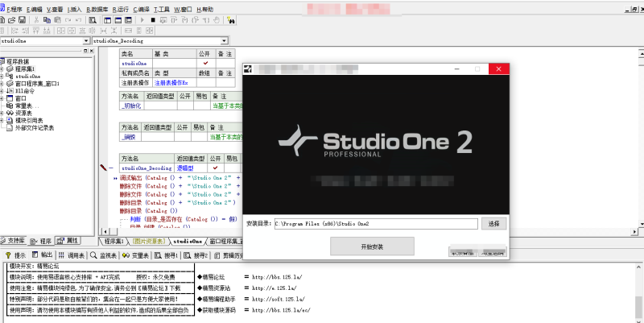
Task: Click the hand icon in debug toolbar
Action: tap(217, 19)
